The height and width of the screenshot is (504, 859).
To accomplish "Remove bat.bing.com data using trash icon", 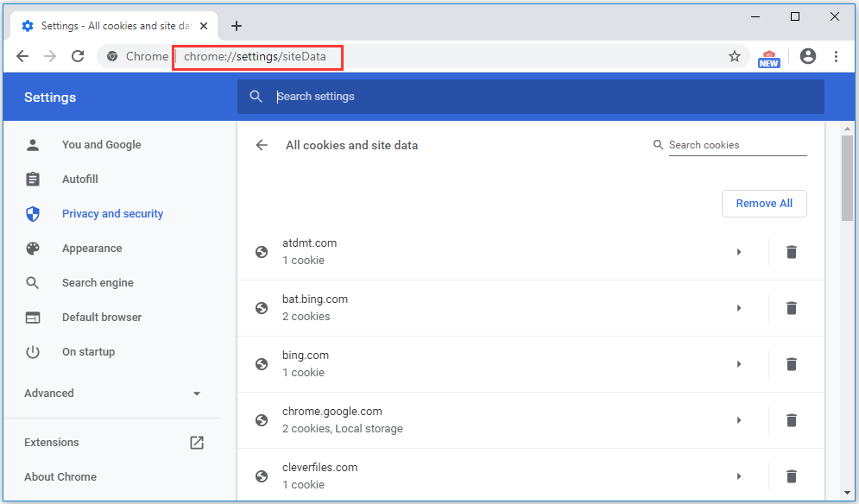I will click(x=791, y=308).
